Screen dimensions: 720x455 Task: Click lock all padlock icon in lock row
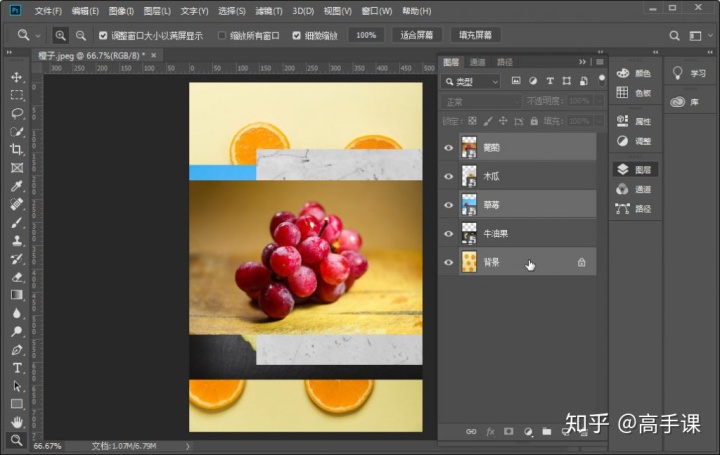534,121
